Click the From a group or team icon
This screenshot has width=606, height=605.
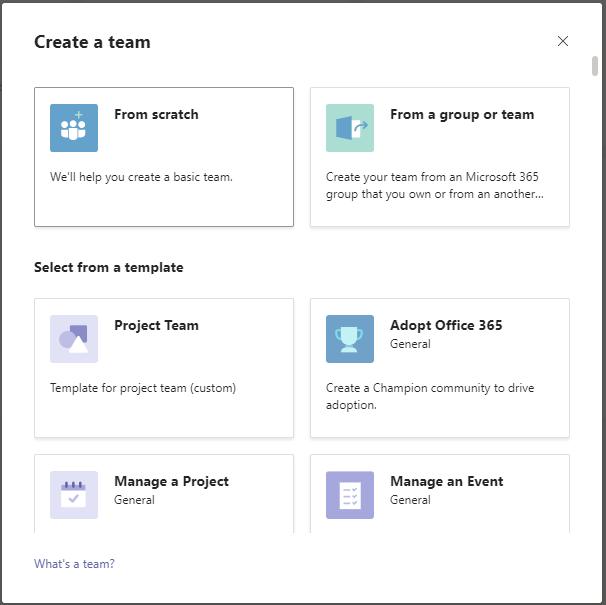(x=350, y=128)
